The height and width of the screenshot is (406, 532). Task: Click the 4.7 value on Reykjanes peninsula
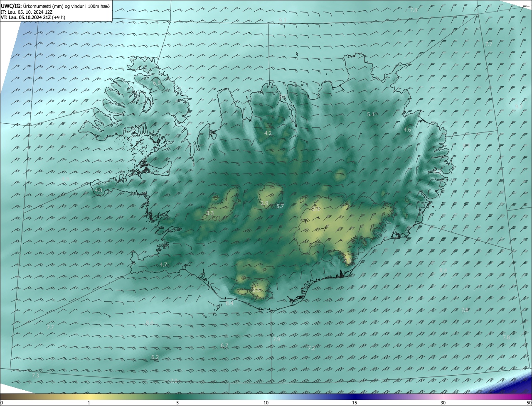pos(163,264)
